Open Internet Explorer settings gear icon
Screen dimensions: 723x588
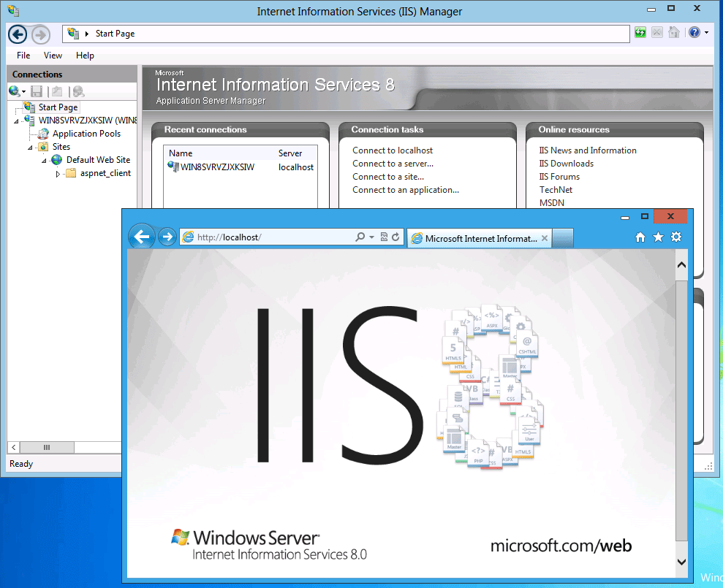point(676,237)
